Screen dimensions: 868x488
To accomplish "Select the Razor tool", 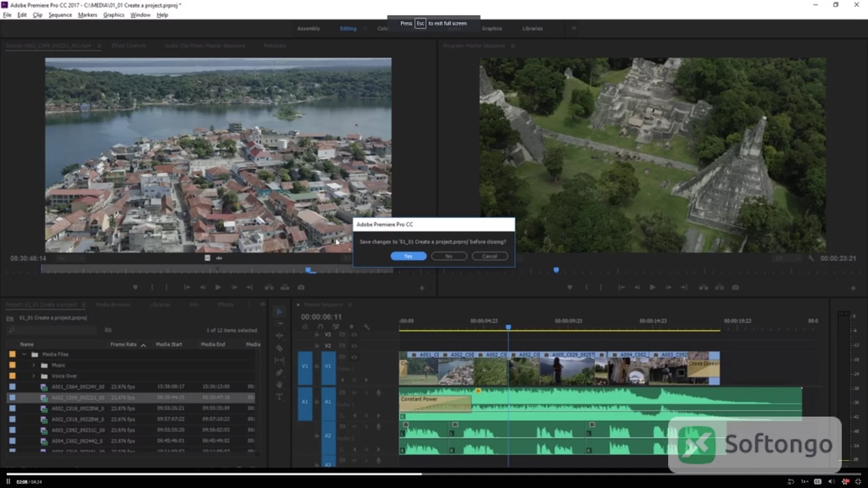I will coord(279,348).
